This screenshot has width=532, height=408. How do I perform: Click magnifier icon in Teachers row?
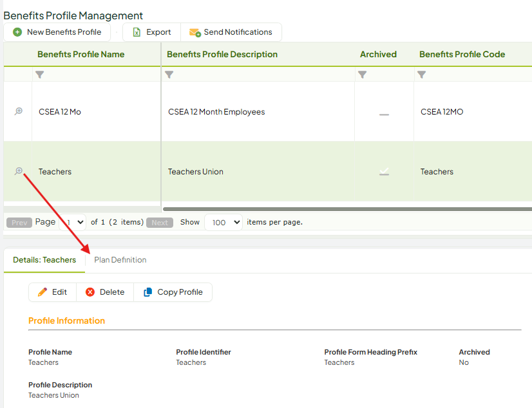point(18,171)
